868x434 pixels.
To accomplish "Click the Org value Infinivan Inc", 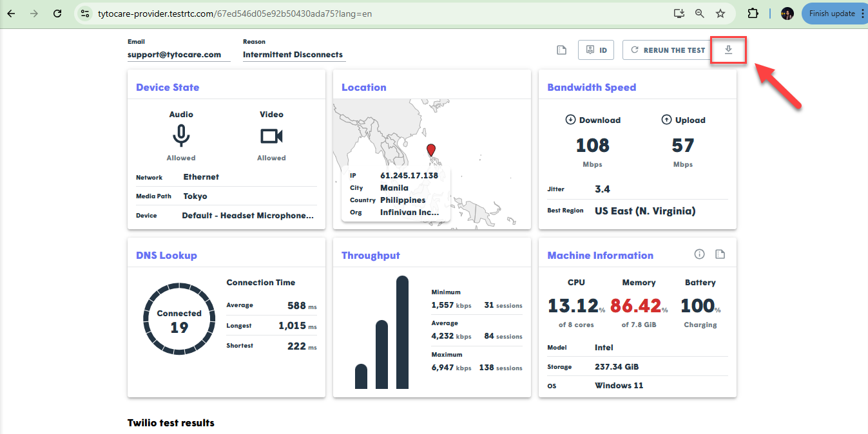I will click(410, 212).
